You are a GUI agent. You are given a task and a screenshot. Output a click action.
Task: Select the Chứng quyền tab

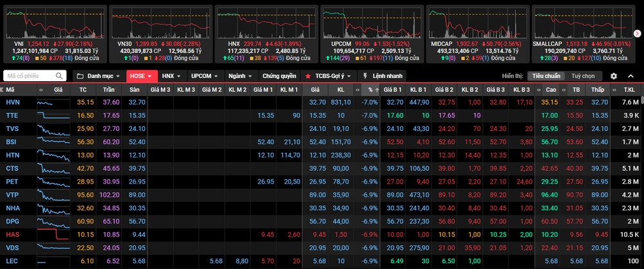pos(279,76)
